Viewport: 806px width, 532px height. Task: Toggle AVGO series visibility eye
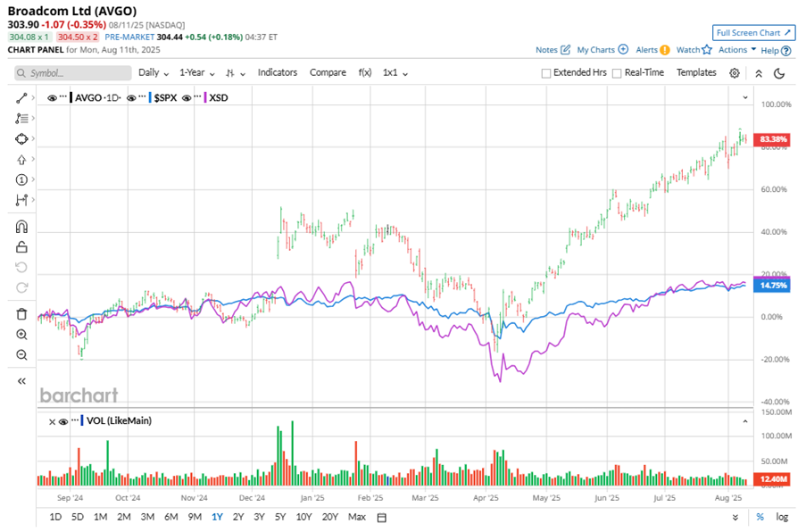(x=52, y=97)
